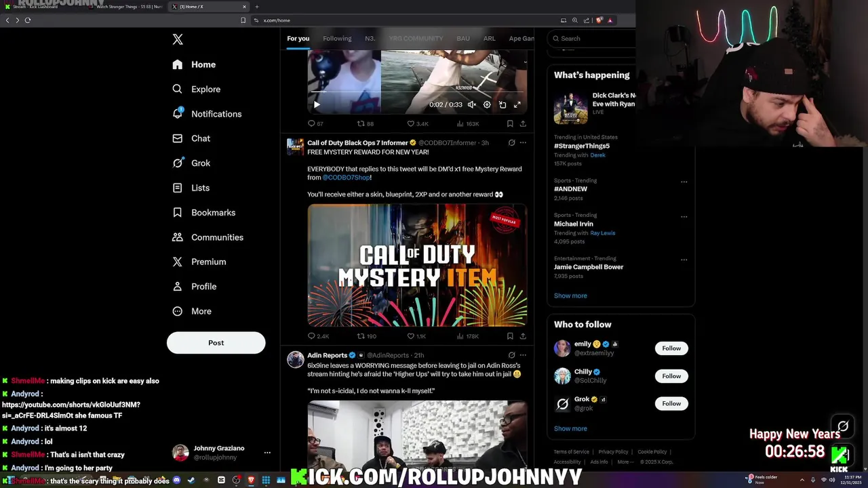Unmute the top post video
Screen dimensions: 868x488
point(472,104)
